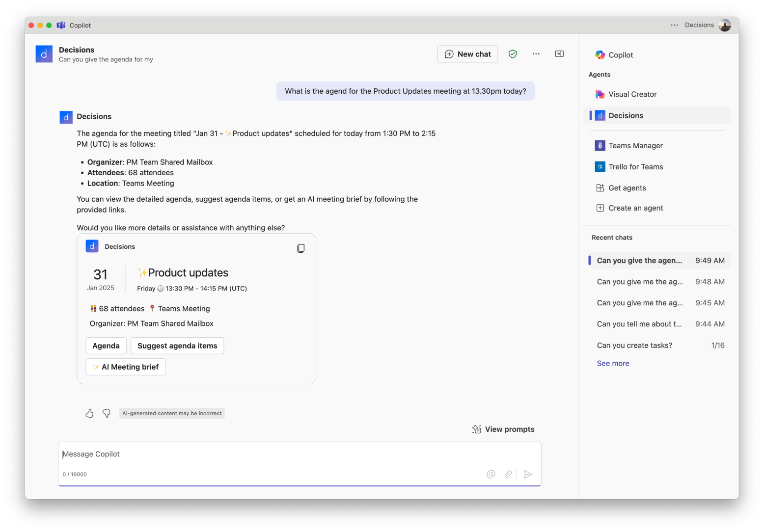
Task: Open Trello for Teams agent
Action: (657, 167)
